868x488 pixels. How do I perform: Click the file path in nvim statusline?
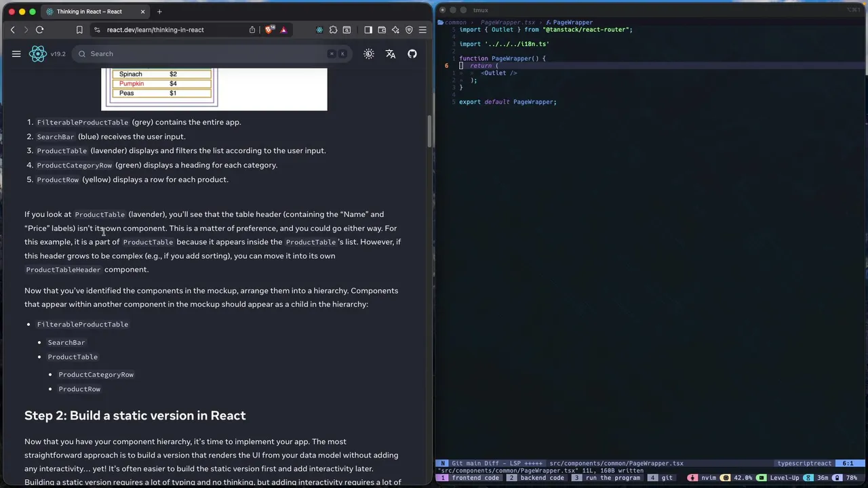point(616,464)
